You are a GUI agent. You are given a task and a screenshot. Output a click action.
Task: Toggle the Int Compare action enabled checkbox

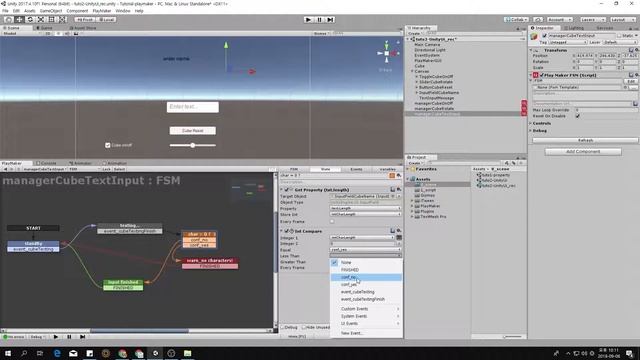point(287,231)
